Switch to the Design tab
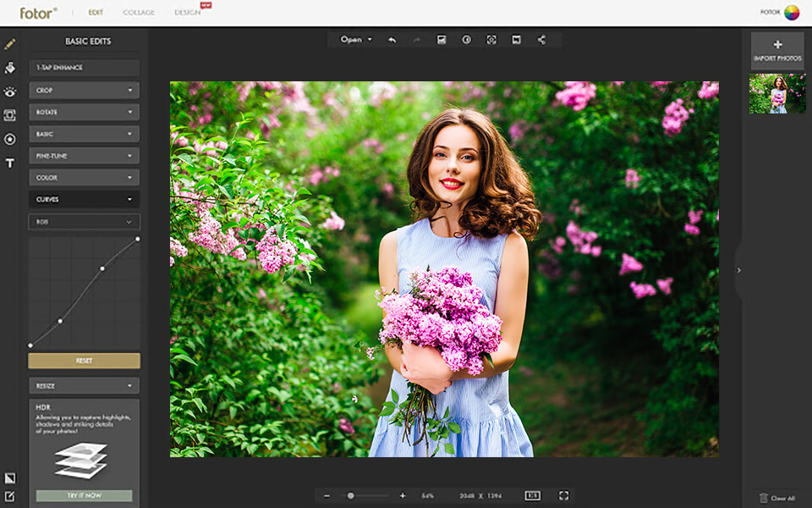Viewport: 812px width, 508px height. click(x=188, y=13)
